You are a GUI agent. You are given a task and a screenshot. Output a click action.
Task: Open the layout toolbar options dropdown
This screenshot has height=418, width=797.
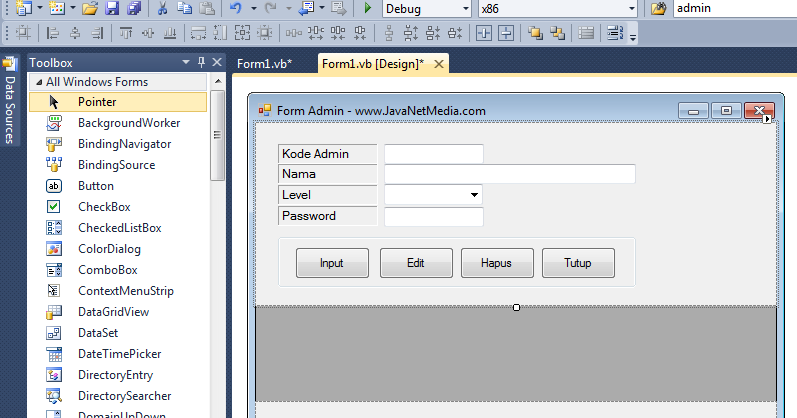633,38
